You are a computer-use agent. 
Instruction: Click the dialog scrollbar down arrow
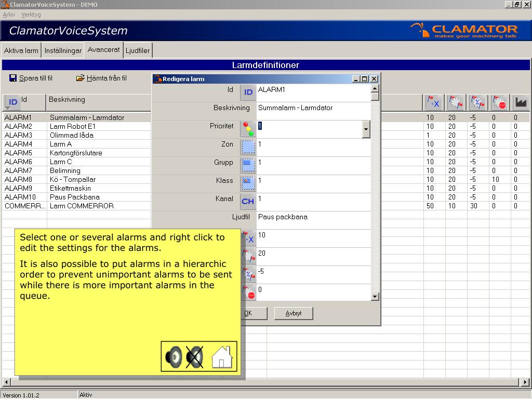[x=375, y=297]
